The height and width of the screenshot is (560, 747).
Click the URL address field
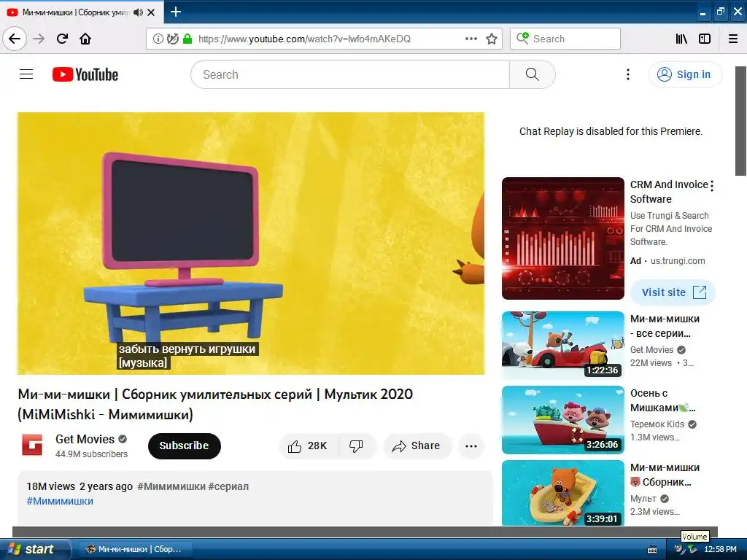pyautogui.click(x=304, y=39)
